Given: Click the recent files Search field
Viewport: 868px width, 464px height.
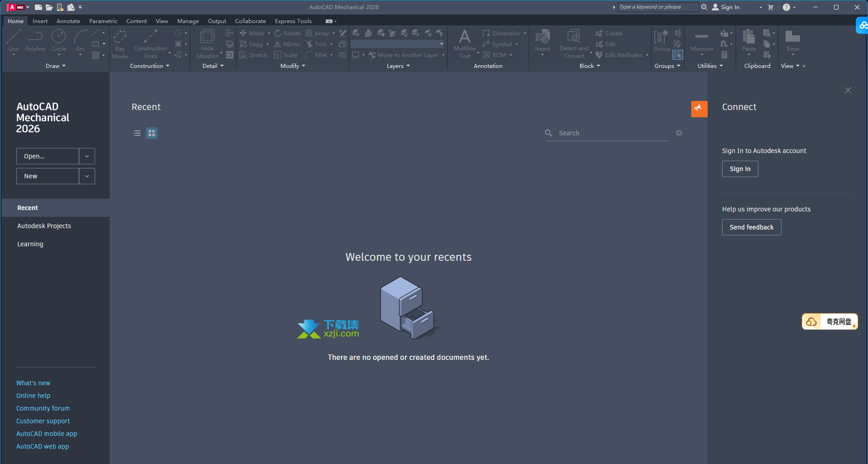Looking at the screenshot, I should pyautogui.click(x=607, y=133).
